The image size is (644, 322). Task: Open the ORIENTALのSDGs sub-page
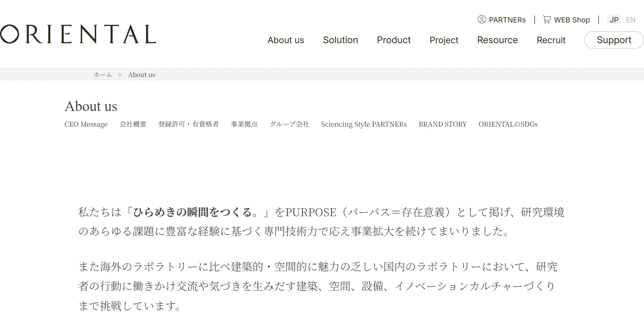point(508,124)
